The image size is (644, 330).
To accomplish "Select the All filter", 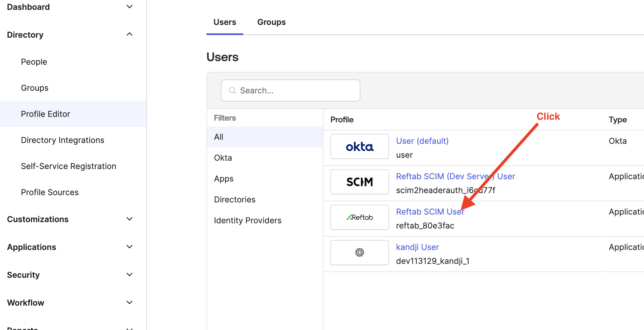I will coord(265,137).
